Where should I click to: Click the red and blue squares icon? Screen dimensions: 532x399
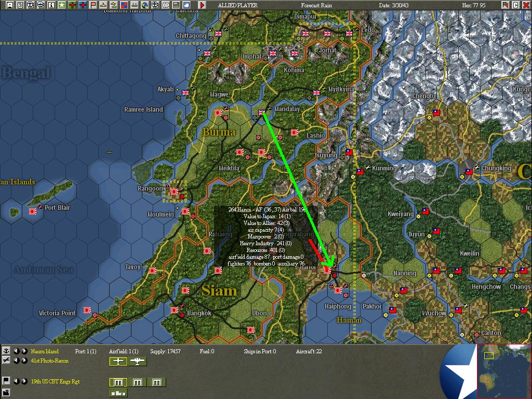(124, 5)
